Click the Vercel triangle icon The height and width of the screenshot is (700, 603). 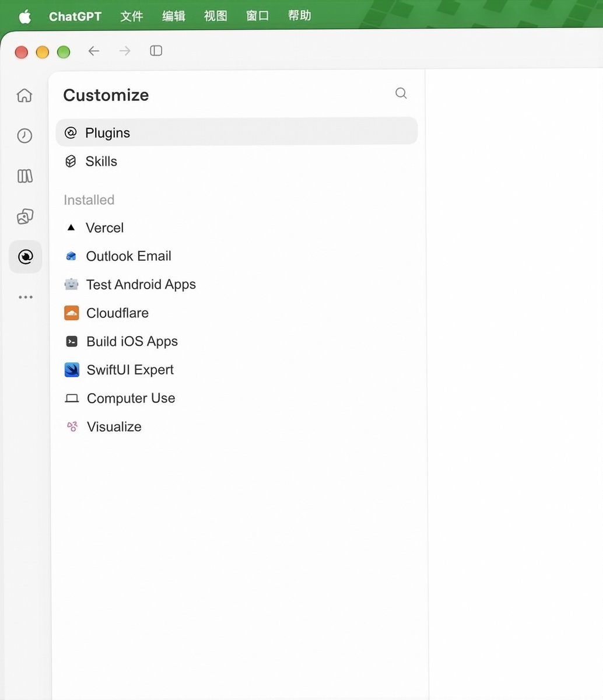[x=71, y=228]
